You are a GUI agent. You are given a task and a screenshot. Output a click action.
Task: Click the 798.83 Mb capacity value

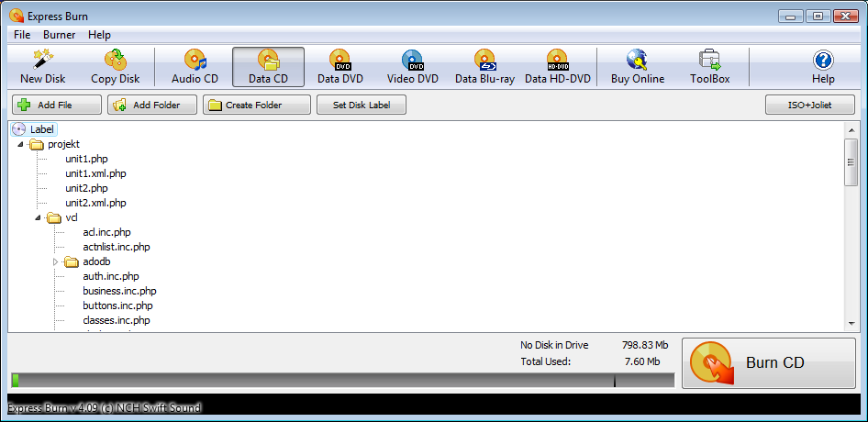pyautogui.click(x=645, y=346)
